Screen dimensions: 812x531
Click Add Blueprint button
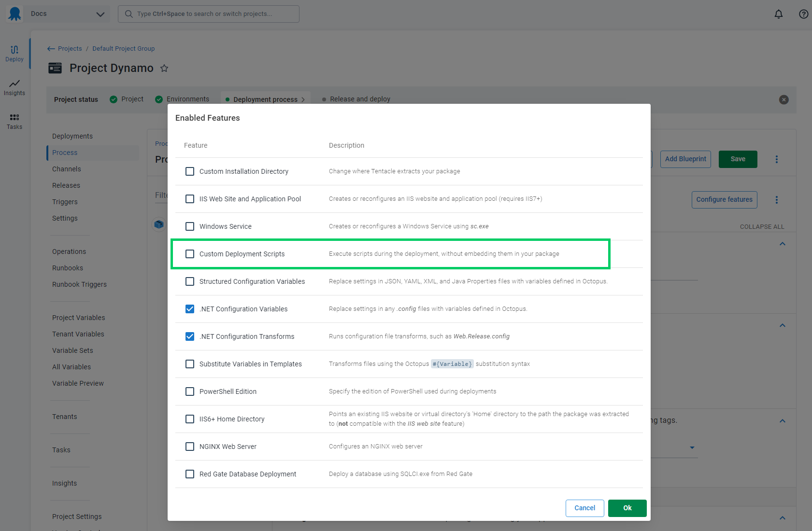[685, 159]
